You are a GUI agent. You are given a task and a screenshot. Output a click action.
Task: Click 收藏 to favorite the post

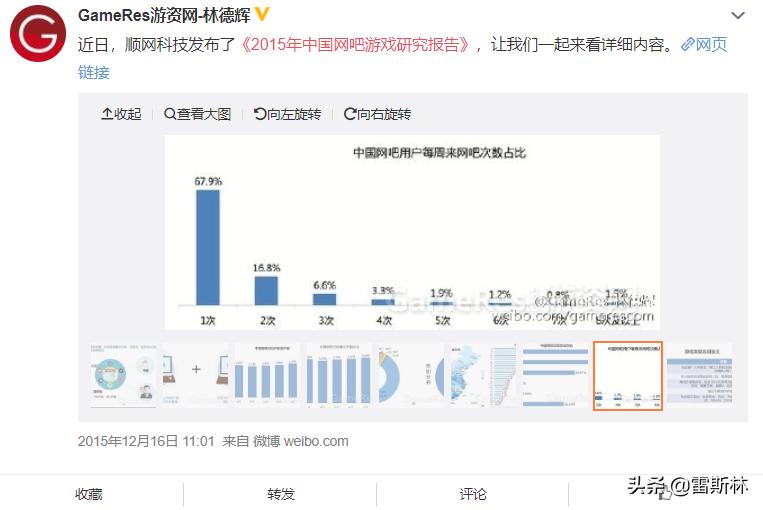pyautogui.click(x=89, y=494)
